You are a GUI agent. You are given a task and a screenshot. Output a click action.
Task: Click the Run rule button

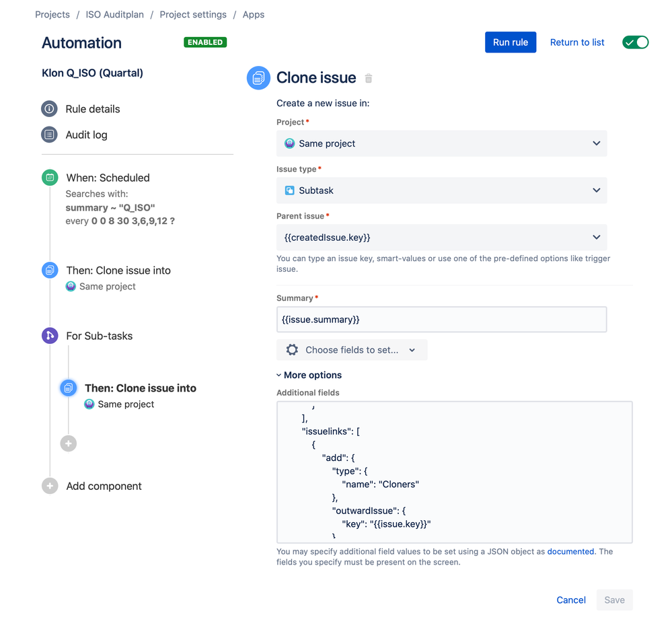(x=511, y=42)
